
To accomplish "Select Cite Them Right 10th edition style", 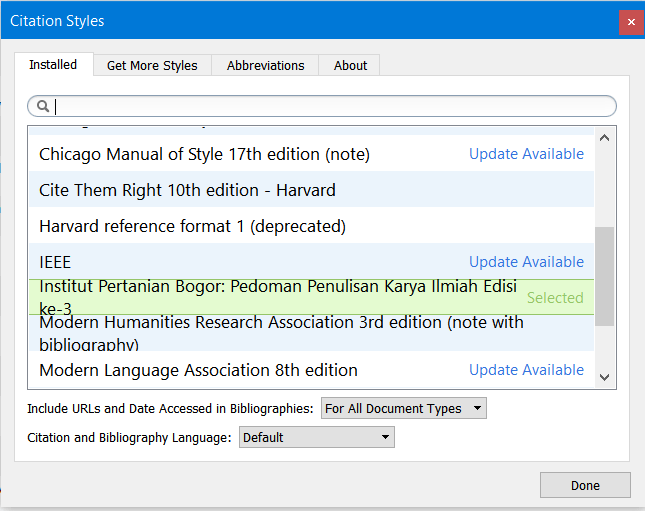I will pos(187,190).
